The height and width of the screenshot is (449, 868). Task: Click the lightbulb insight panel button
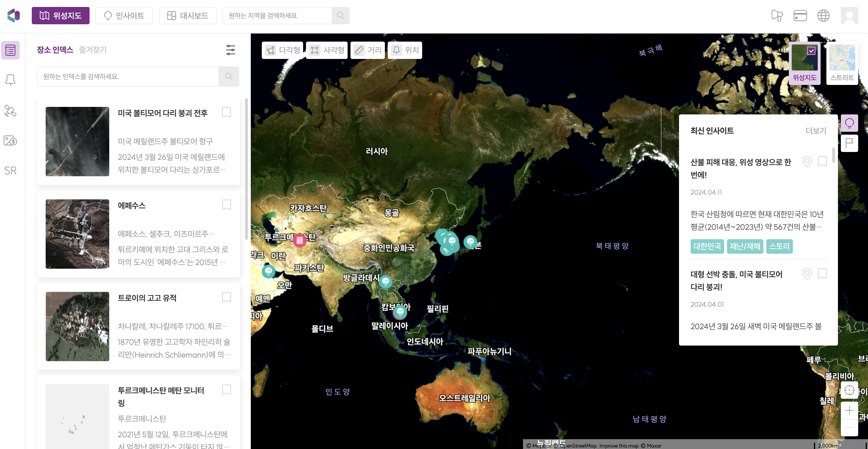849,123
